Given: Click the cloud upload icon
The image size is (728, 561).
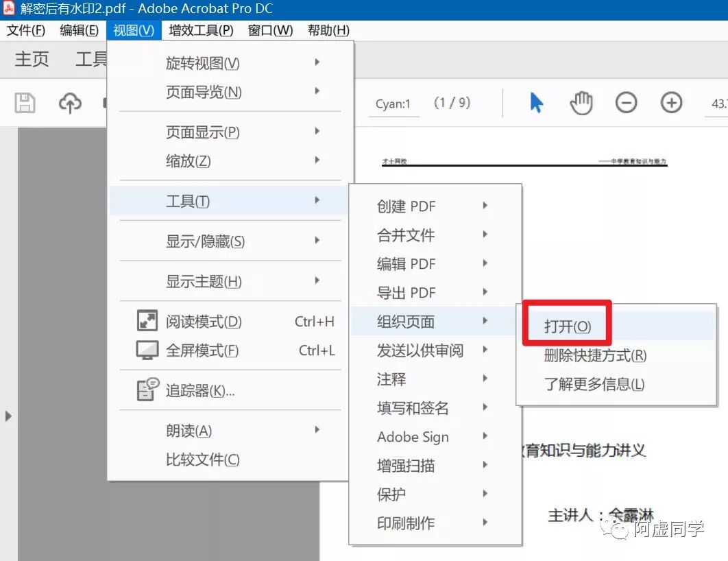Looking at the screenshot, I should (70, 103).
